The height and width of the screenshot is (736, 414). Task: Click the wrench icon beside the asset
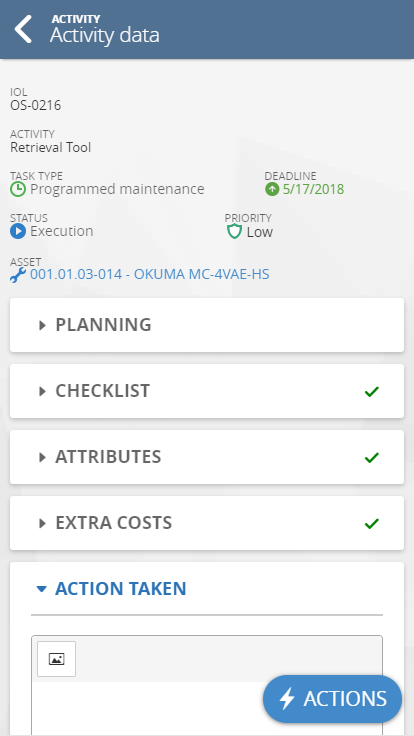pos(18,275)
